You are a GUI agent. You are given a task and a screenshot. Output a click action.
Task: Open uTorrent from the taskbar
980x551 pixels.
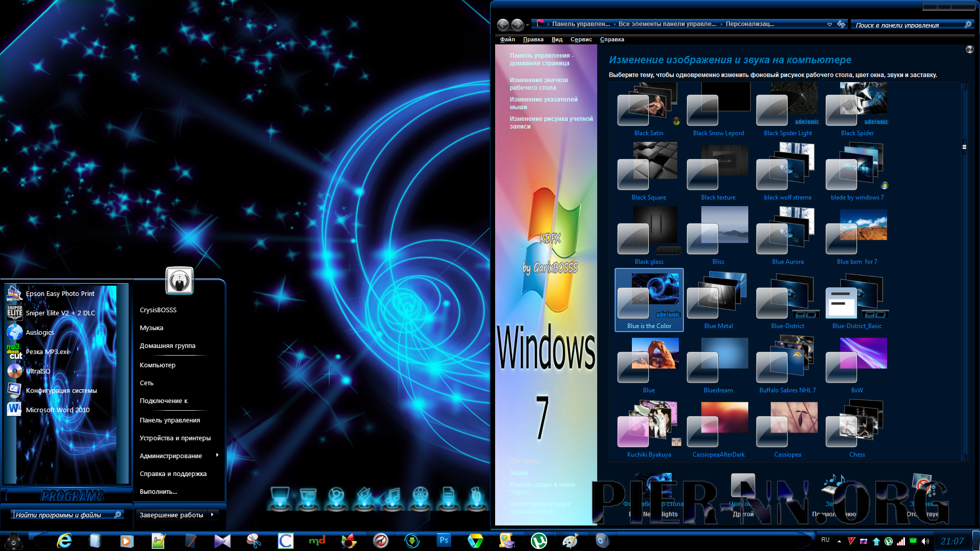[x=538, y=541]
